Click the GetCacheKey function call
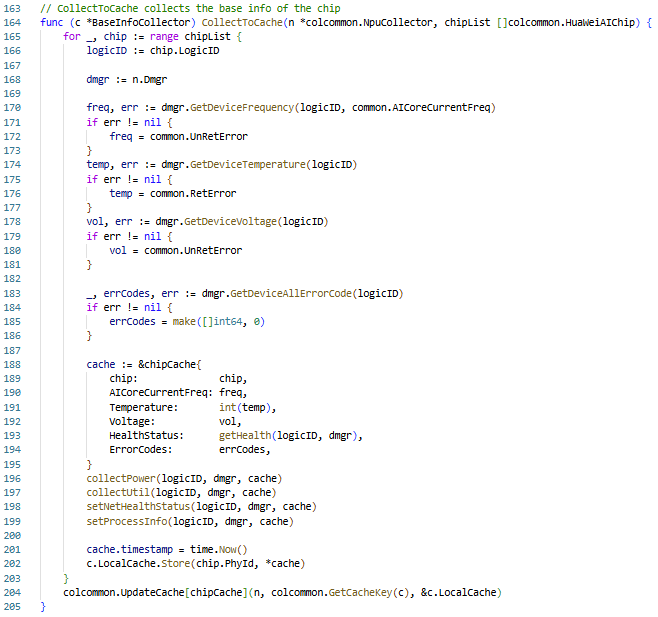658x617 pixels. coord(360,593)
